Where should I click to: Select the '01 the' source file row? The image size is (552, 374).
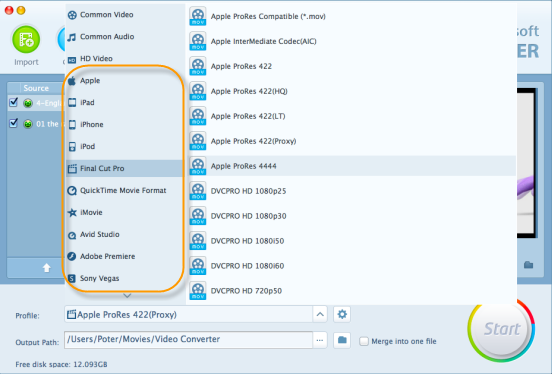click(x=37, y=124)
